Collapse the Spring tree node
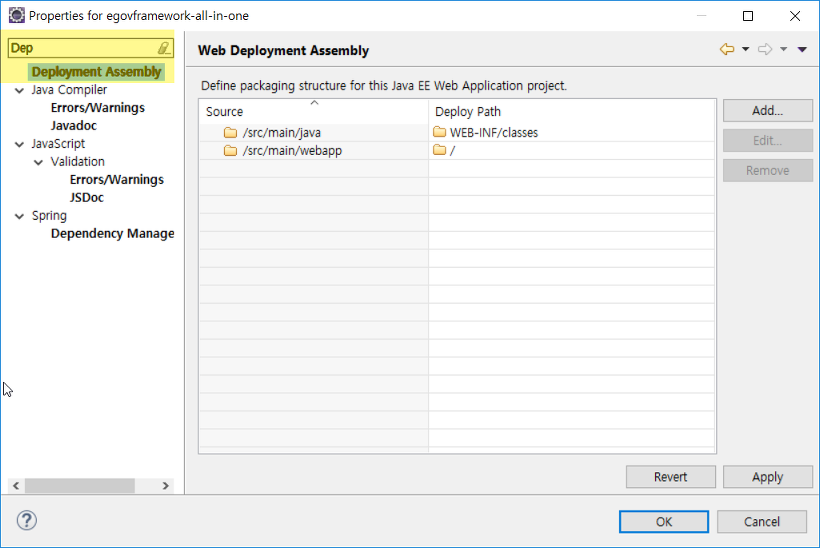Image resolution: width=820 pixels, height=548 pixels. (x=19, y=216)
